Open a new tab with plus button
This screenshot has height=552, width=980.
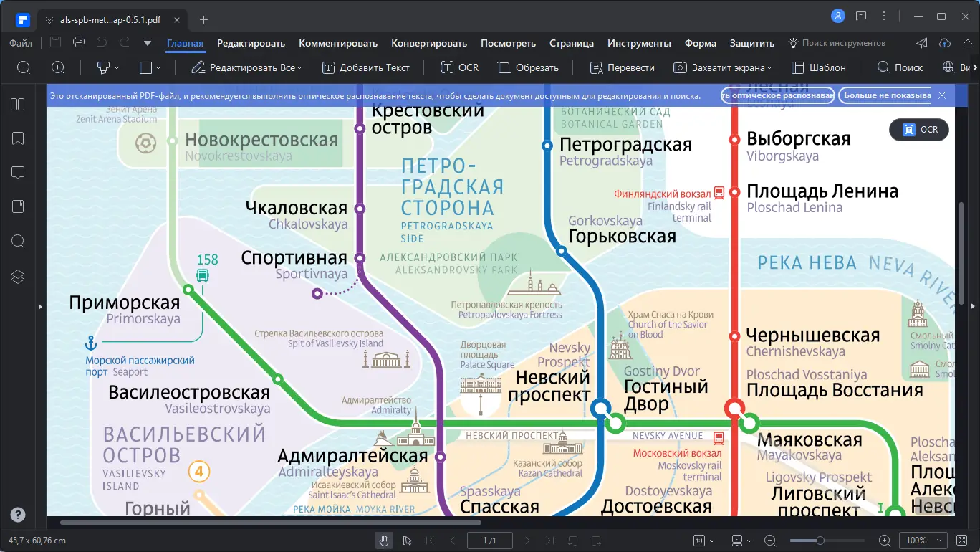click(203, 19)
